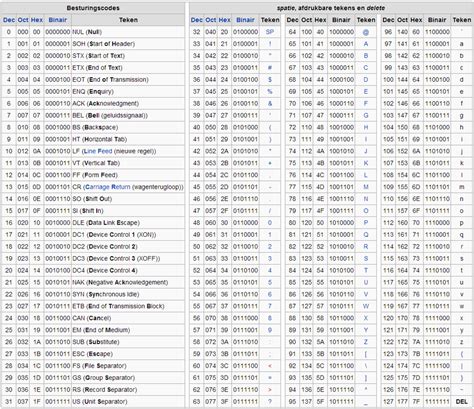Click the digit 9 link for decimal 57
The image size is (474, 409).
(270, 330)
